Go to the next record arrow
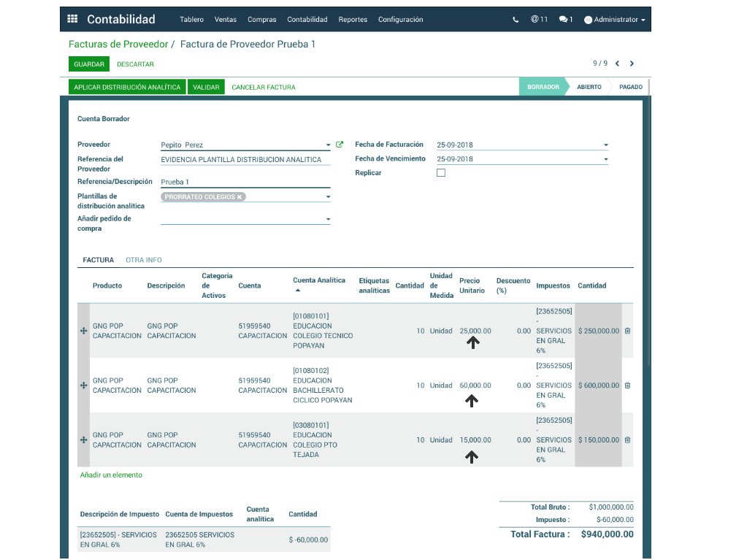This screenshot has width=747, height=560. pyautogui.click(x=632, y=64)
